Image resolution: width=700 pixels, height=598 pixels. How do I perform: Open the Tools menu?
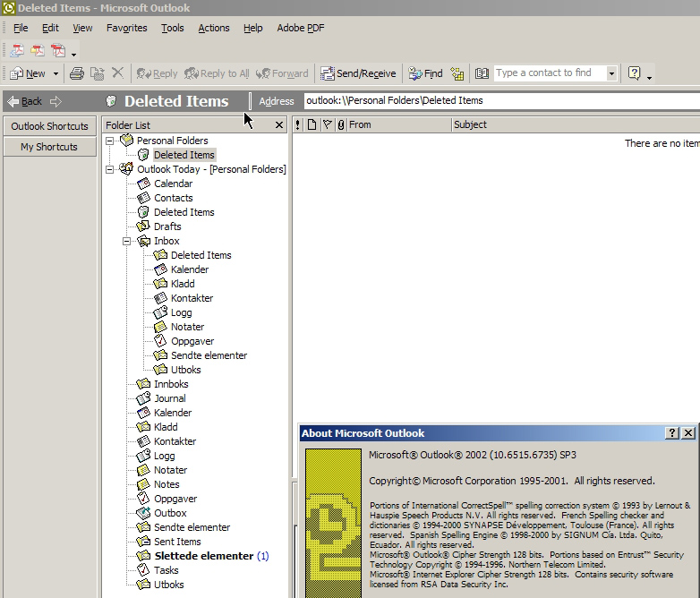click(x=173, y=28)
